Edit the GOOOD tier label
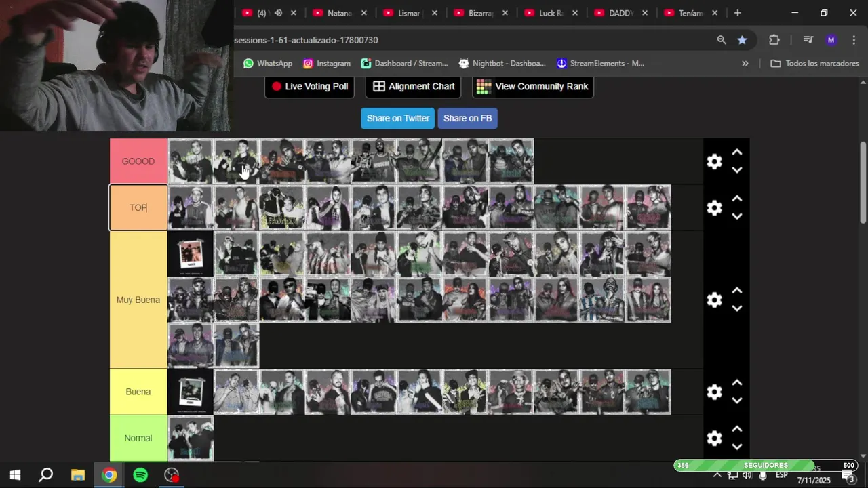Image resolution: width=868 pixels, height=488 pixels. coord(138,161)
